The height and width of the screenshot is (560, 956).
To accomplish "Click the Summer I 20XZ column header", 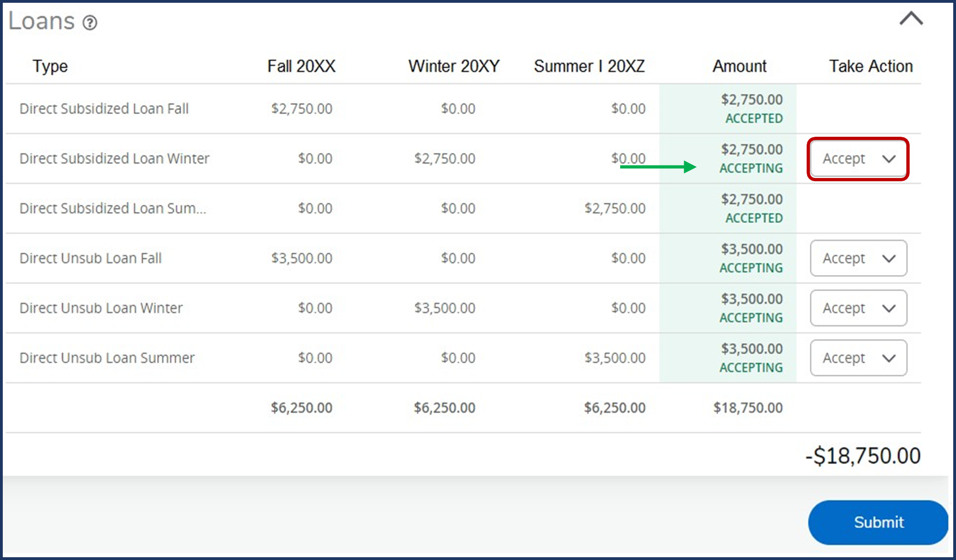I will [x=589, y=66].
